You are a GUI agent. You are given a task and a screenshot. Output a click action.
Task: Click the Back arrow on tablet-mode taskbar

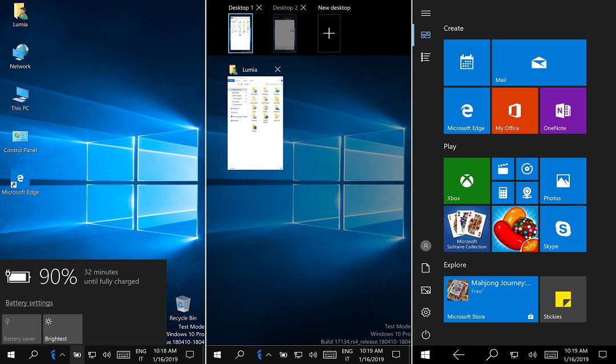point(459,354)
